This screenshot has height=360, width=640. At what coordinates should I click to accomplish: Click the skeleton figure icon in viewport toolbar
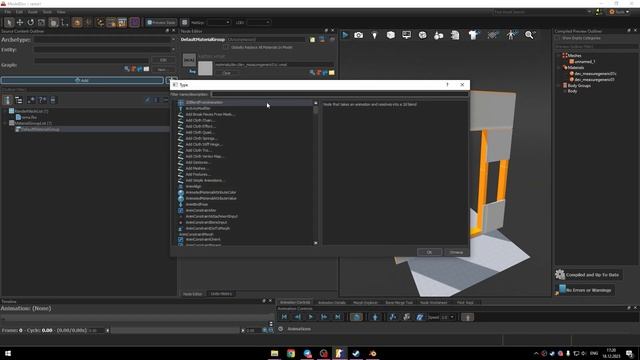click(x=511, y=35)
